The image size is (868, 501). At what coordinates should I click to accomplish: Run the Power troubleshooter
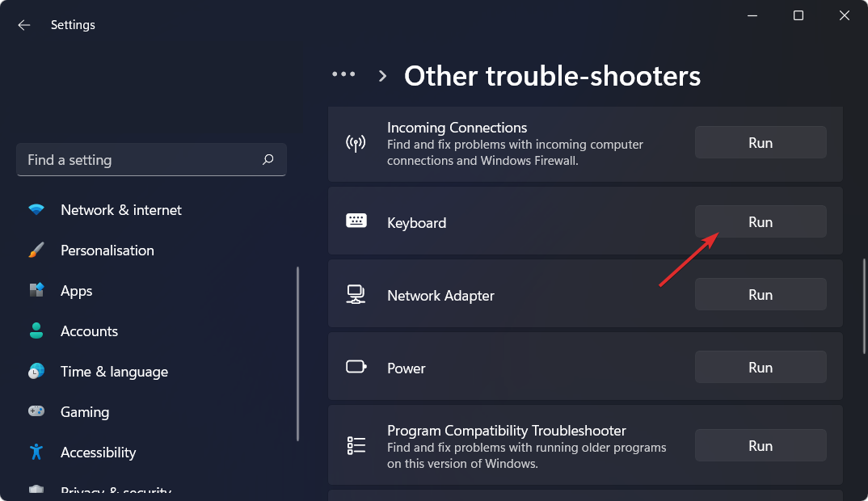click(x=761, y=368)
